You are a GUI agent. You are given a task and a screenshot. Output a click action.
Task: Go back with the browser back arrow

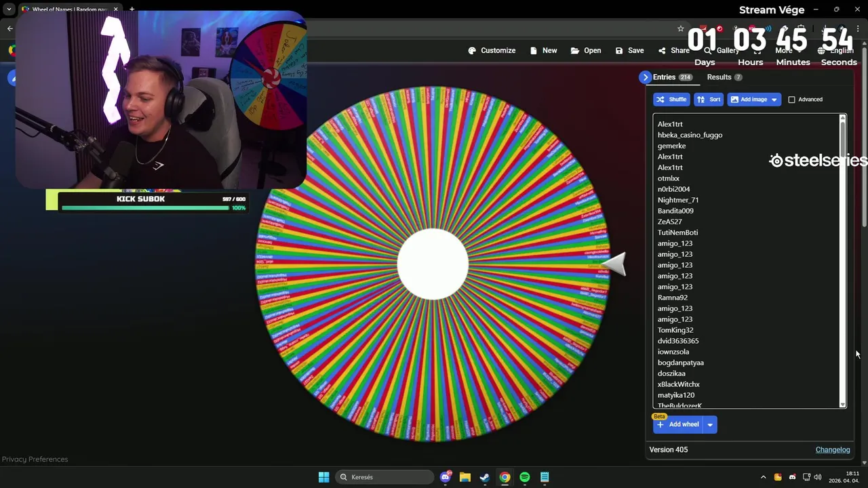(x=9, y=28)
